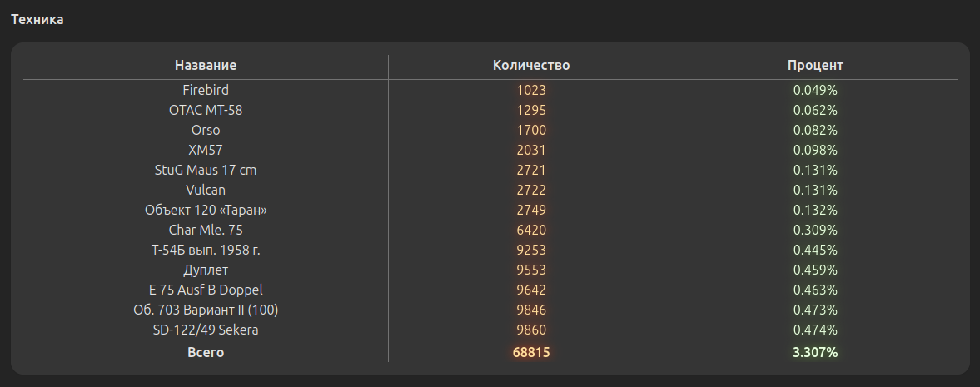Screen dimensions: 980x387
Task: Select the Firebird row name
Action: [206, 90]
